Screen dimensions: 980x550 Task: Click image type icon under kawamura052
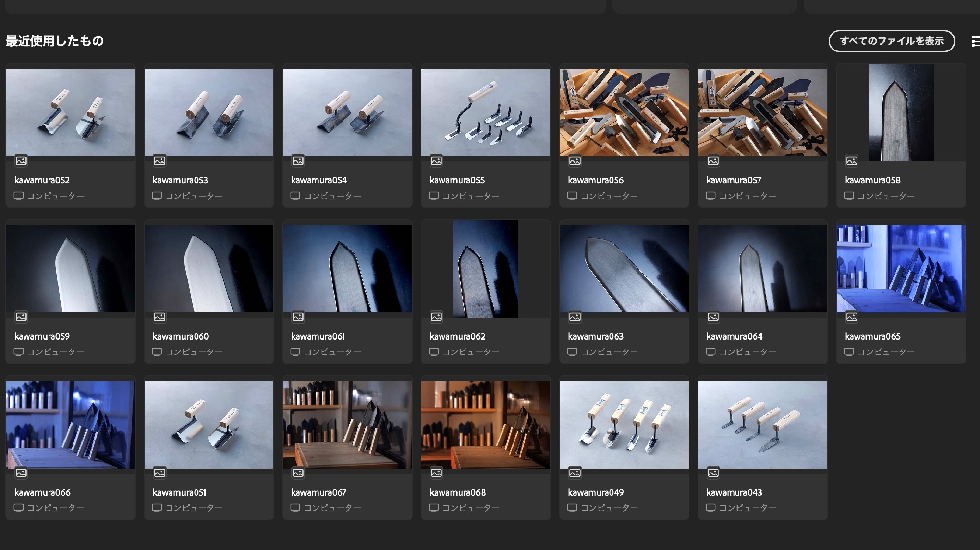21,161
